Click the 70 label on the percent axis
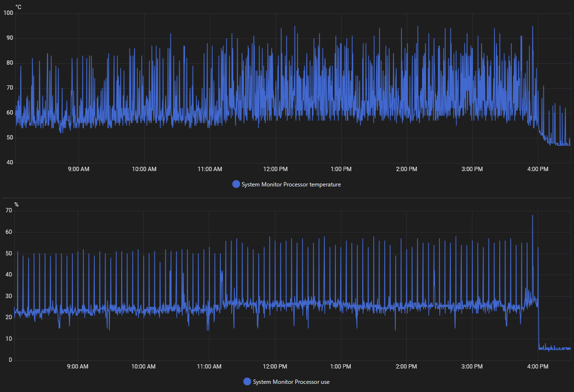The image size is (574, 392). pyautogui.click(x=9, y=210)
